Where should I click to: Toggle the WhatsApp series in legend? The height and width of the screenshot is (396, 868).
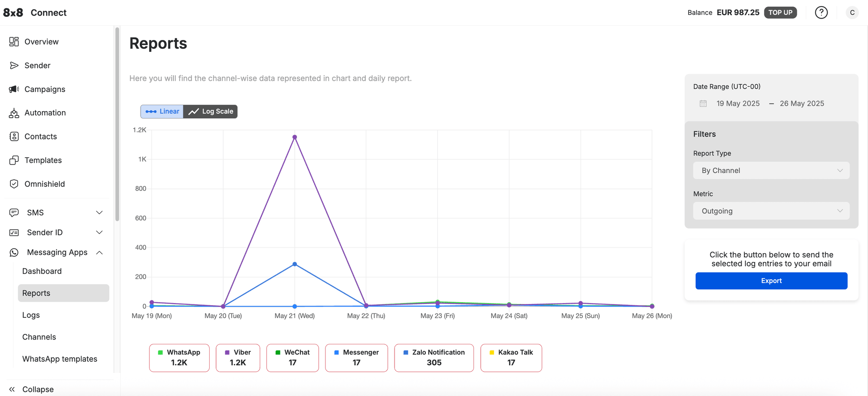179,358
